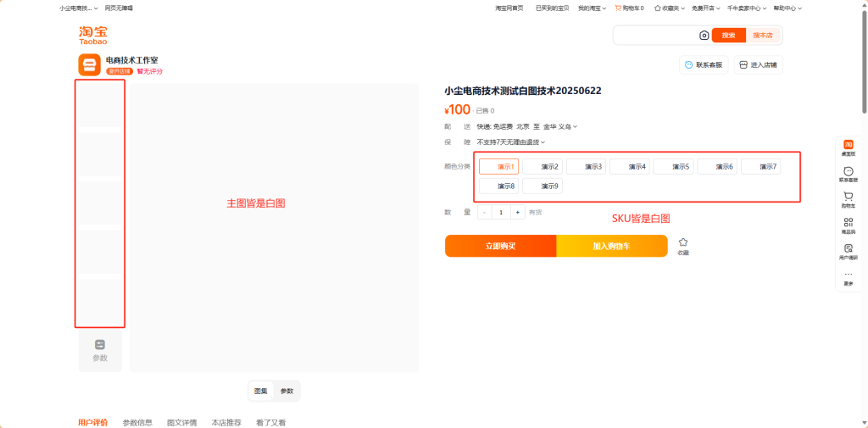Viewport: 868px width, 428px height.
Task: Click the 加入购物车 button
Action: point(611,246)
